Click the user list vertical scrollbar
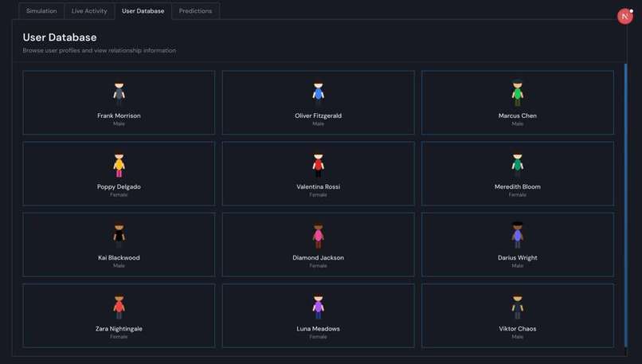The width and height of the screenshot is (642, 364). click(625, 205)
